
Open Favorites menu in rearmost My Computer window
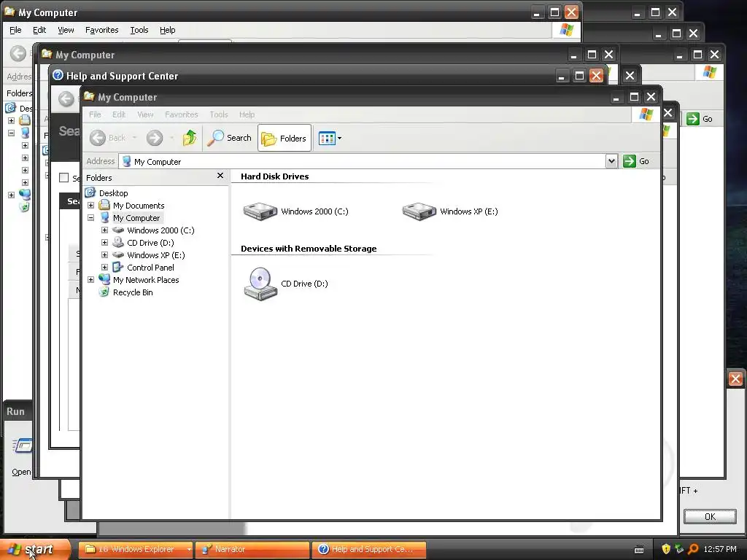coord(102,29)
